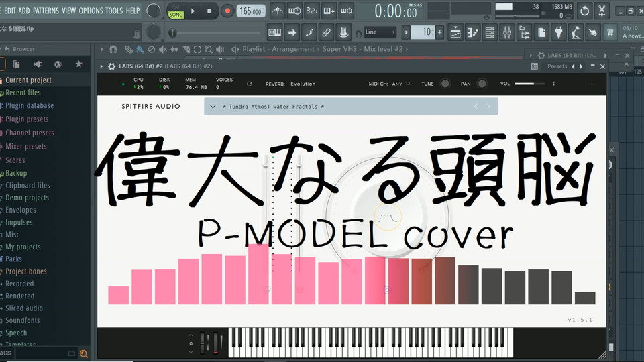The image size is (644, 362).
Task: Toggle the magnet snap icon in Playlist toolbar
Action: click(113, 49)
